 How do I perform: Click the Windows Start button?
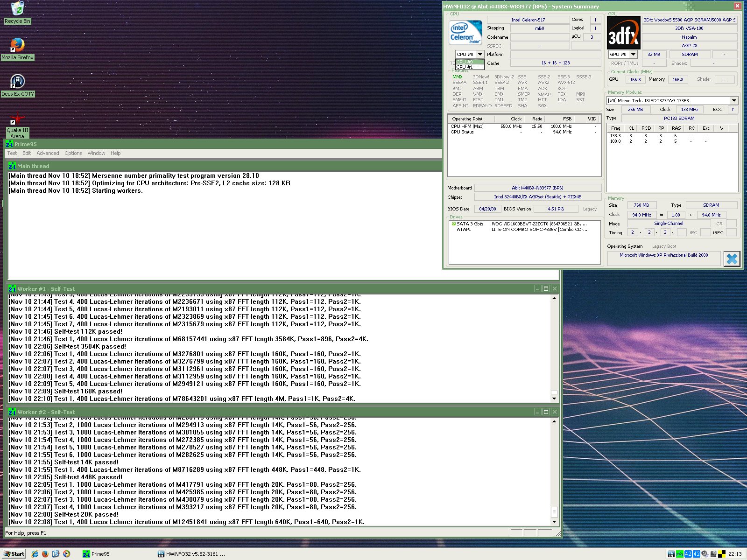coord(14,554)
